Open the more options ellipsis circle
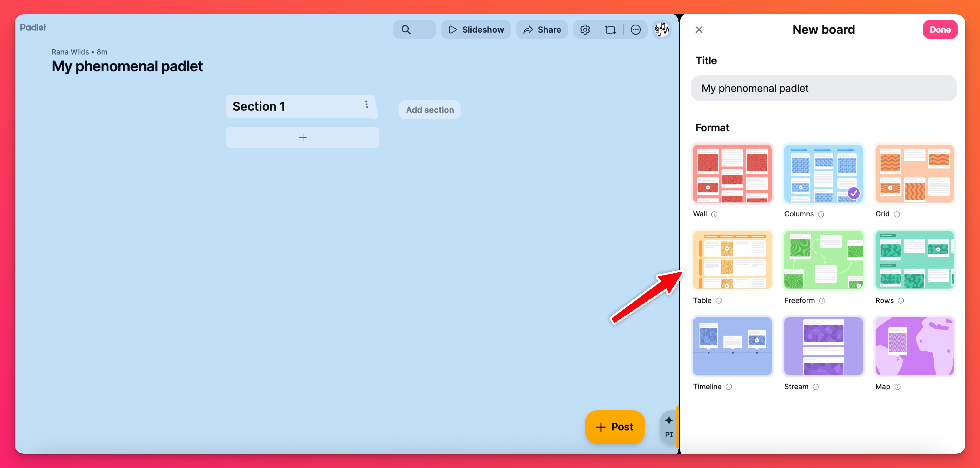 point(635,30)
